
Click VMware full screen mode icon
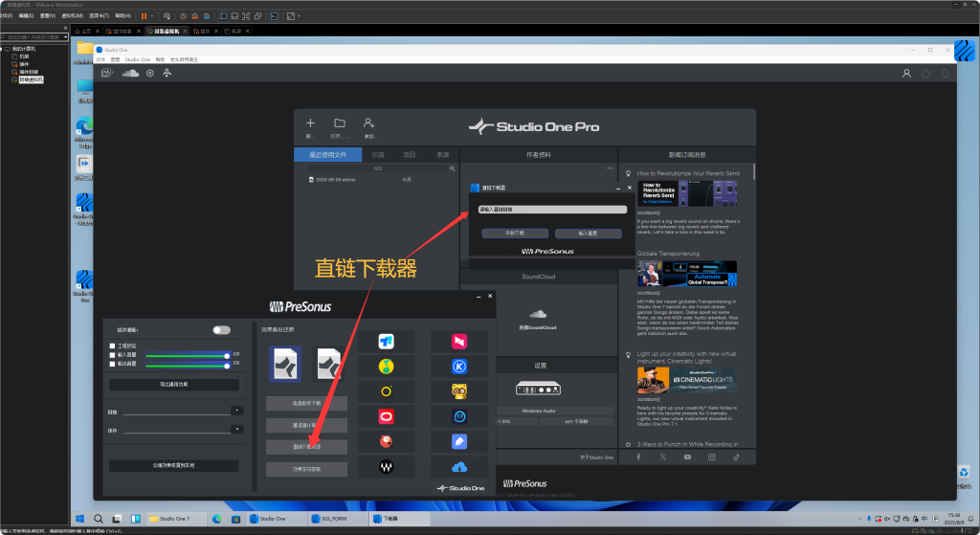246,16
